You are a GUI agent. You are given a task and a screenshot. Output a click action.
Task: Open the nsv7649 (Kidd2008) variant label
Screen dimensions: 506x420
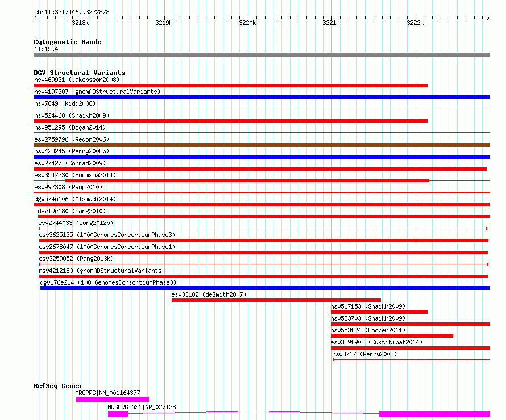[65, 103]
